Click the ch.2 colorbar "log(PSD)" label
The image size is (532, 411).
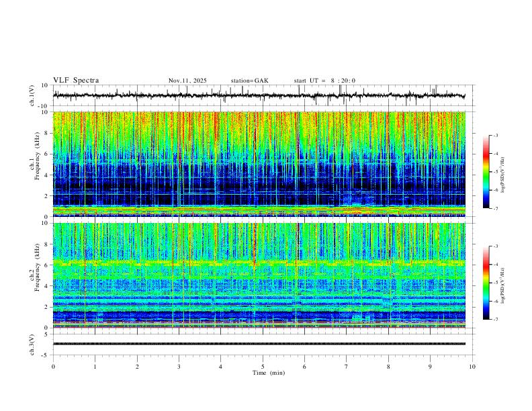[503, 285]
